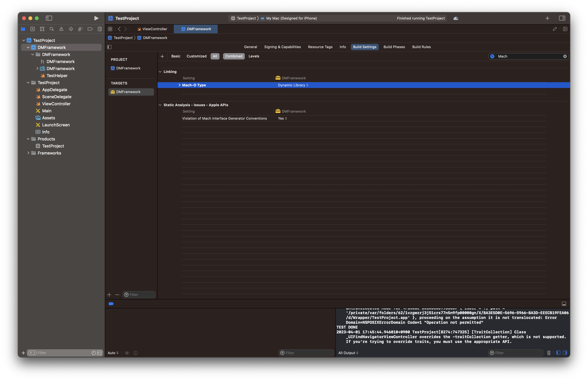
Task: Select the Basic settings filter
Action: tap(176, 56)
